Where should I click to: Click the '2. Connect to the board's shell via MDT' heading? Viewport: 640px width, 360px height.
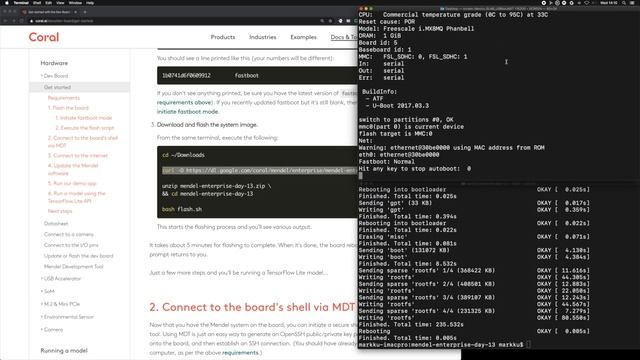pos(253,307)
